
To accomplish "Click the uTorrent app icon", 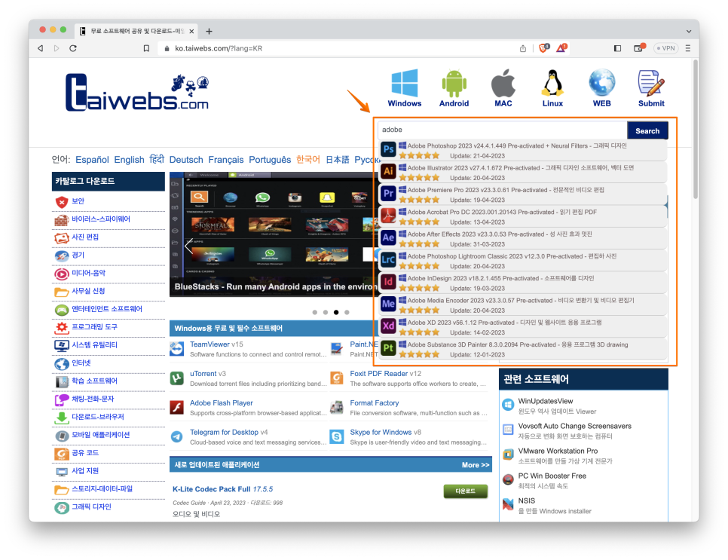I will click(x=177, y=378).
